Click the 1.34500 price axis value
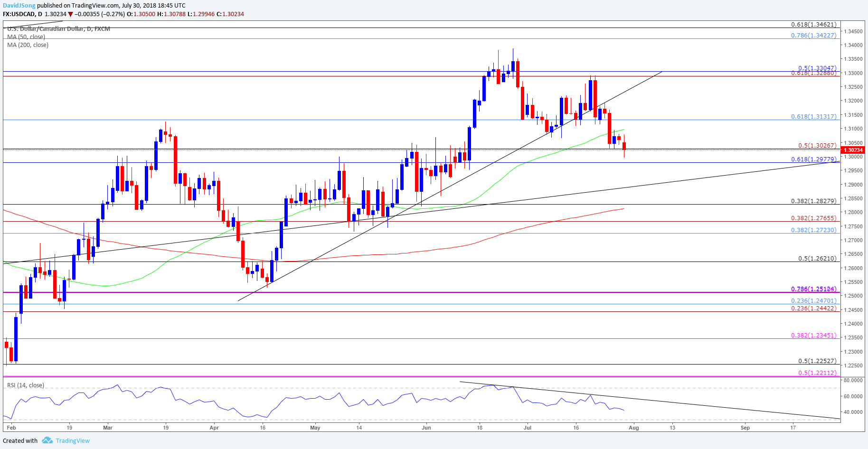 click(853, 31)
